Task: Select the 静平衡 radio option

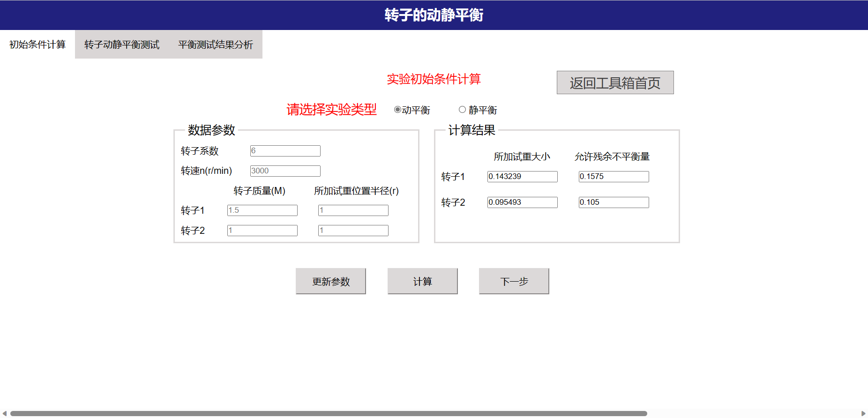Action: coord(462,110)
